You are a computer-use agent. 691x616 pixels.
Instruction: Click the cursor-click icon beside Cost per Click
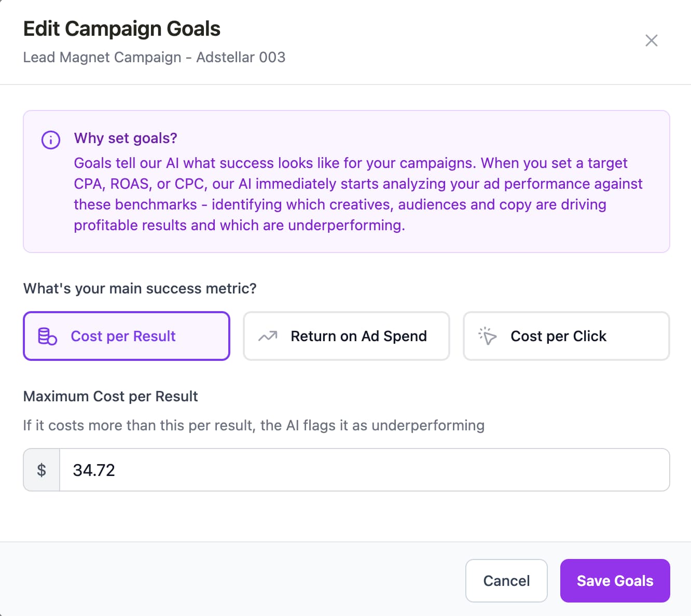click(x=488, y=336)
